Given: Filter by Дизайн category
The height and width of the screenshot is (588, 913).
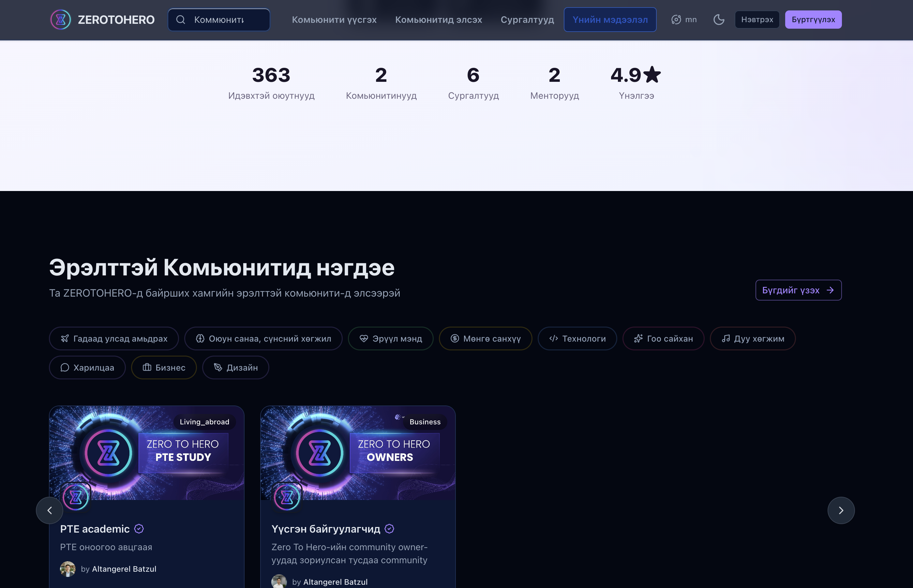Looking at the screenshot, I should pyautogui.click(x=236, y=367).
